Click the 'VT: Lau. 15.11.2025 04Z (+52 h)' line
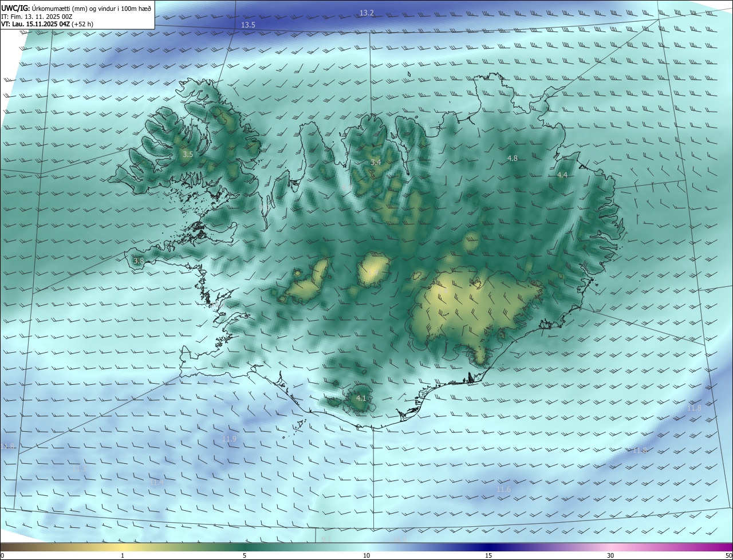 click(x=47, y=24)
